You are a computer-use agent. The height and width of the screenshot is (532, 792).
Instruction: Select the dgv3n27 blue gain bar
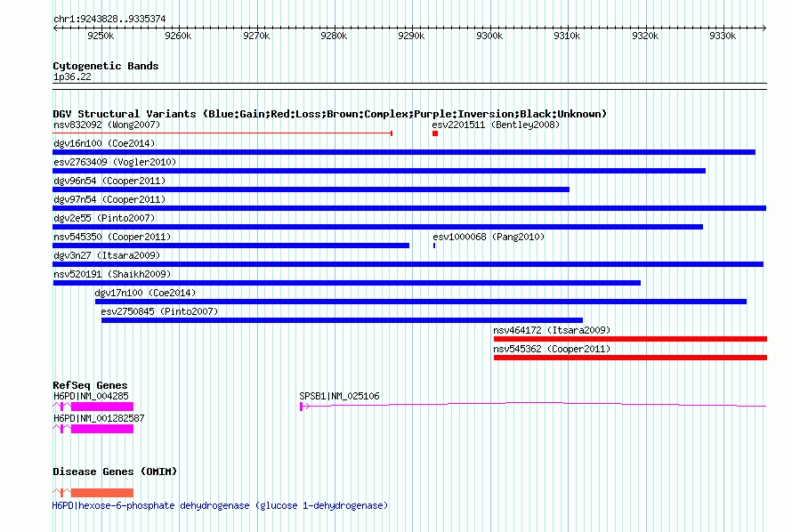click(x=408, y=264)
